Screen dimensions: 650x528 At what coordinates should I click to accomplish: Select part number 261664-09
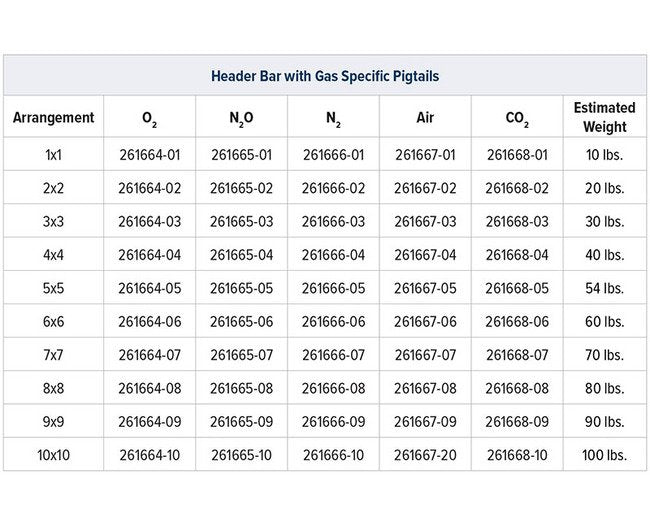149,421
